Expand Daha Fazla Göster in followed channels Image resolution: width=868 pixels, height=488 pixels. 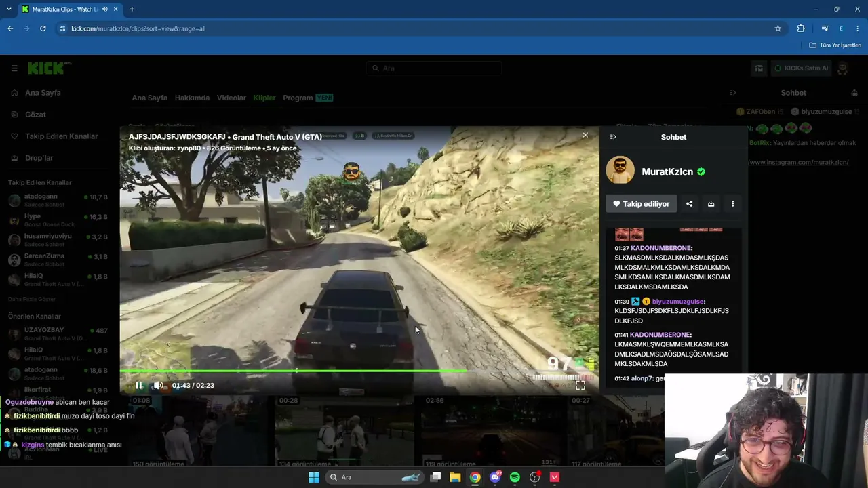31,299
